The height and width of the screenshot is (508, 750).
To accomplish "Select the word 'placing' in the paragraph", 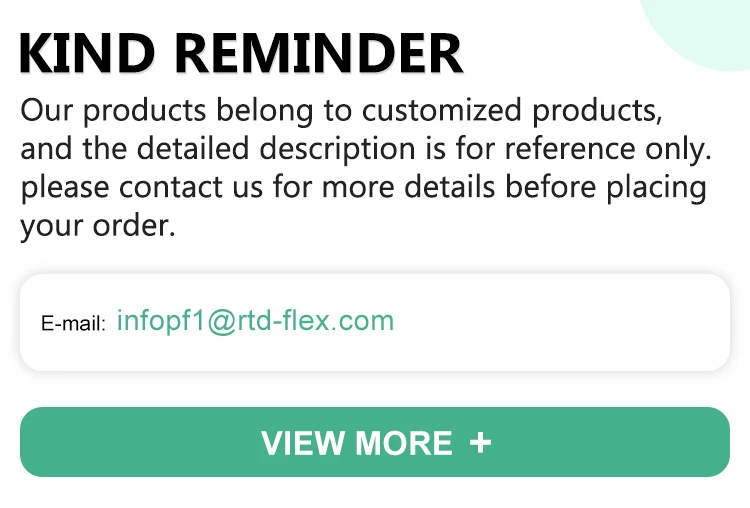I will (656, 188).
